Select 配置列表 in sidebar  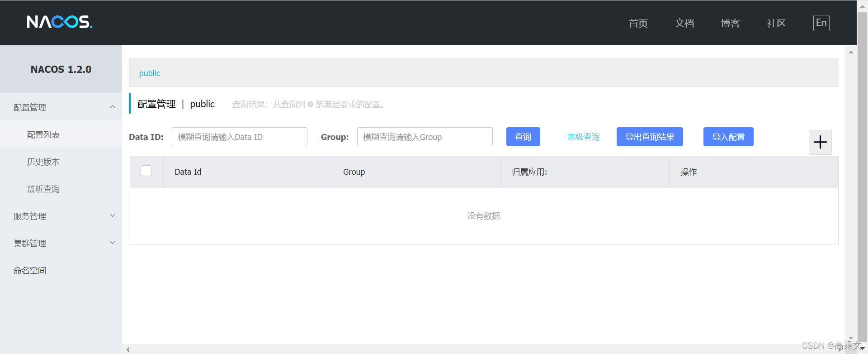[x=61, y=134]
